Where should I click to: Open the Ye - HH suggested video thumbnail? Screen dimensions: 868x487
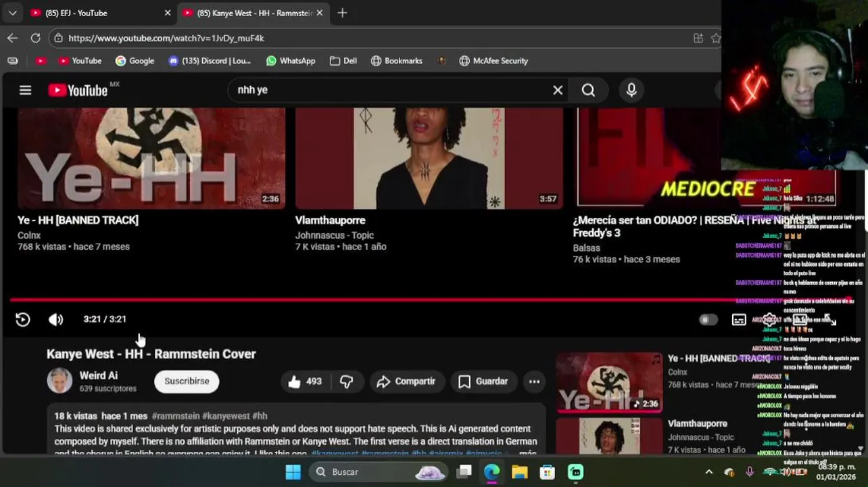(151, 158)
